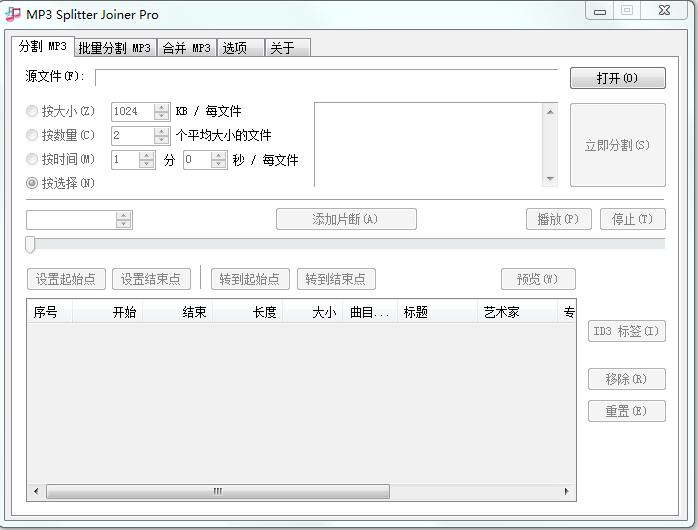
Task: Click the 1024 KB size field
Action: [132, 111]
